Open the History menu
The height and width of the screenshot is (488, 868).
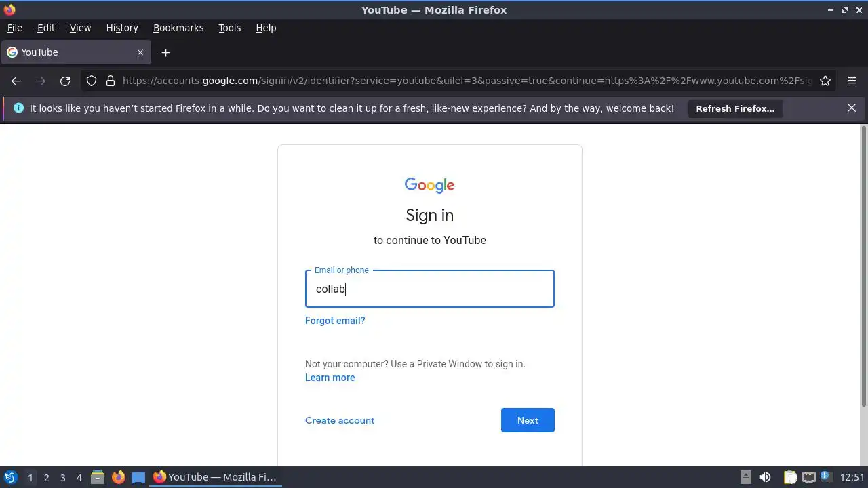coord(122,28)
